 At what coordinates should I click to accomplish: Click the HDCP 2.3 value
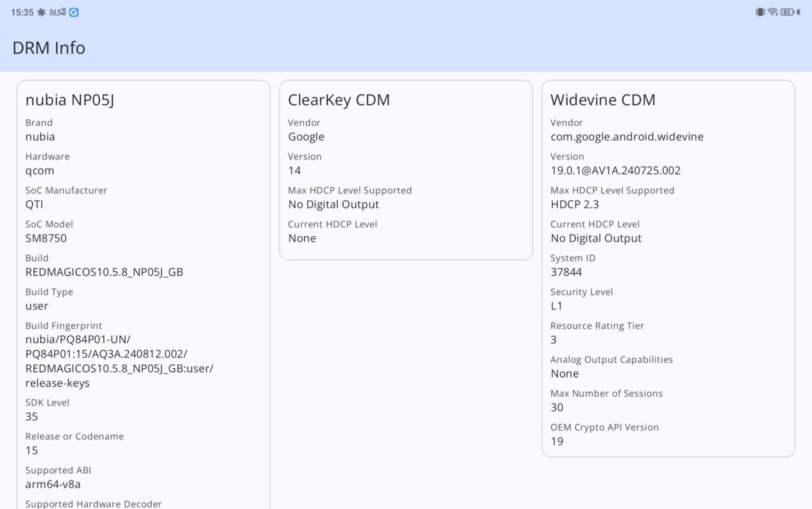[x=575, y=204]
